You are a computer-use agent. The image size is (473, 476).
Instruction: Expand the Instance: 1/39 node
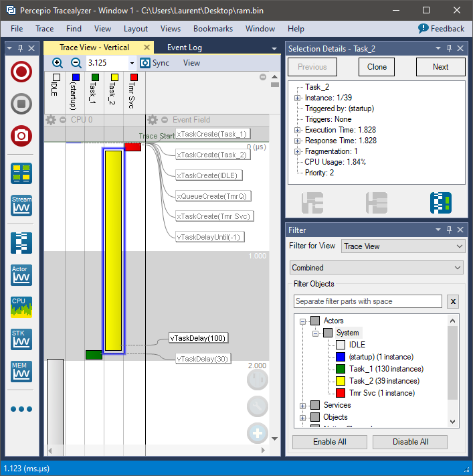pyautogui.click(x=297, y=98)
